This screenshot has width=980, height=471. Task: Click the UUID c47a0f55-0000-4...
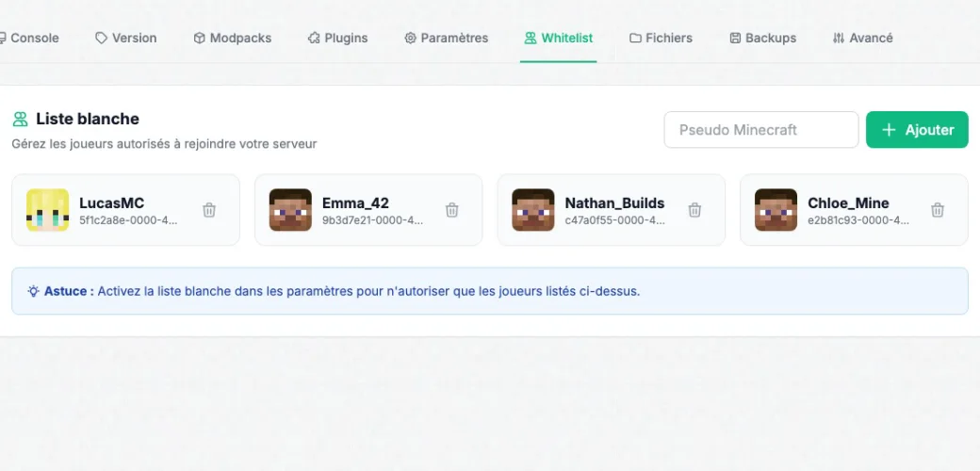615,220
